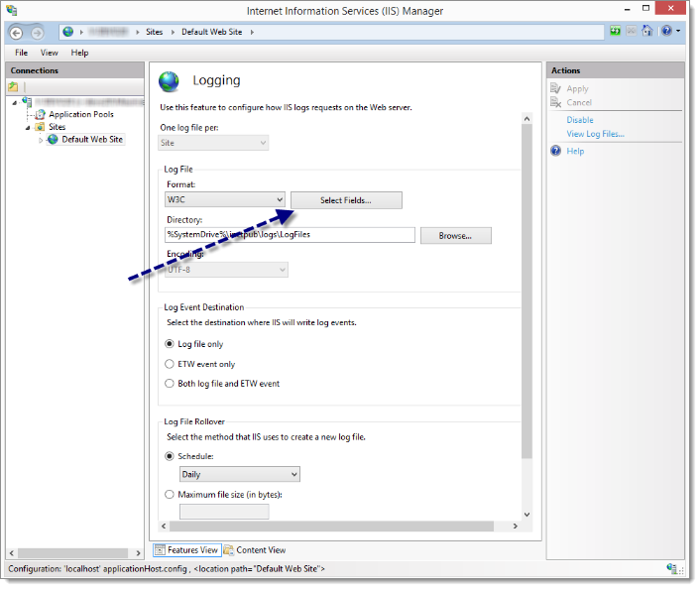Switch to Content View tab
This screenshot has width=700, height=589.
256,550
